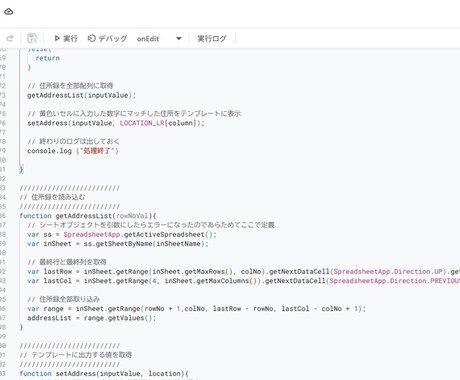
Task: Click 'addressList = range.getValues();' line
Action: coord(92,318)
